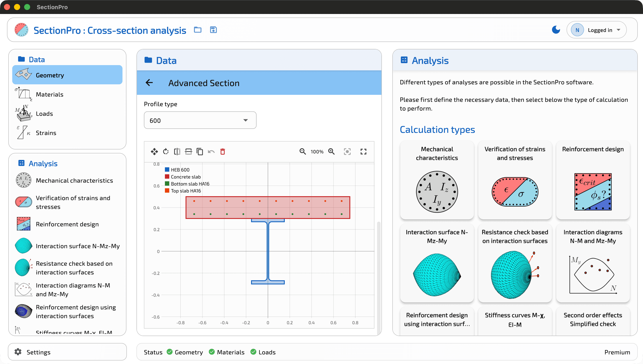Viewport: 643px width, 364px height.
Task: Expand the drawing to fullscreen
Action: click(363, 151)
